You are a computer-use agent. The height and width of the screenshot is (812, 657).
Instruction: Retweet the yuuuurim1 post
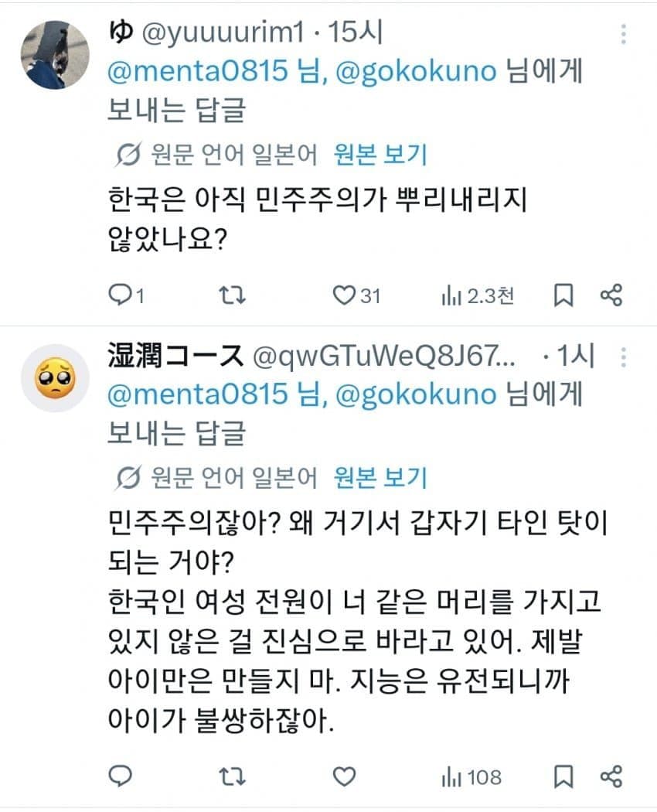(231, 295)
